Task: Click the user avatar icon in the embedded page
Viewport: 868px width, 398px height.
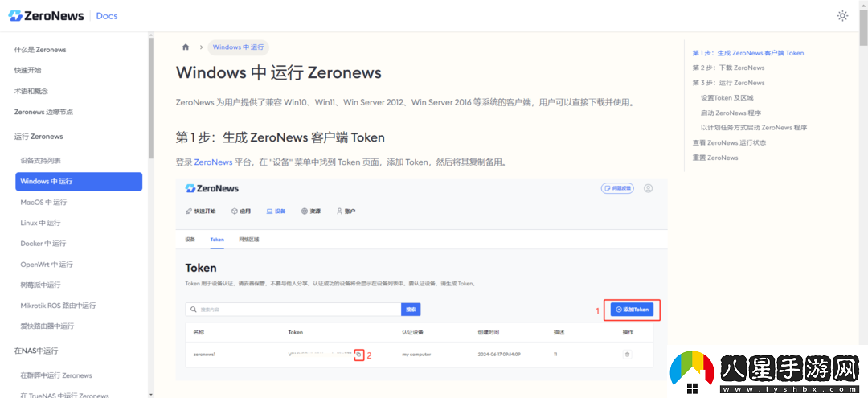Action: pyautogui.click(x=648, y=188)
